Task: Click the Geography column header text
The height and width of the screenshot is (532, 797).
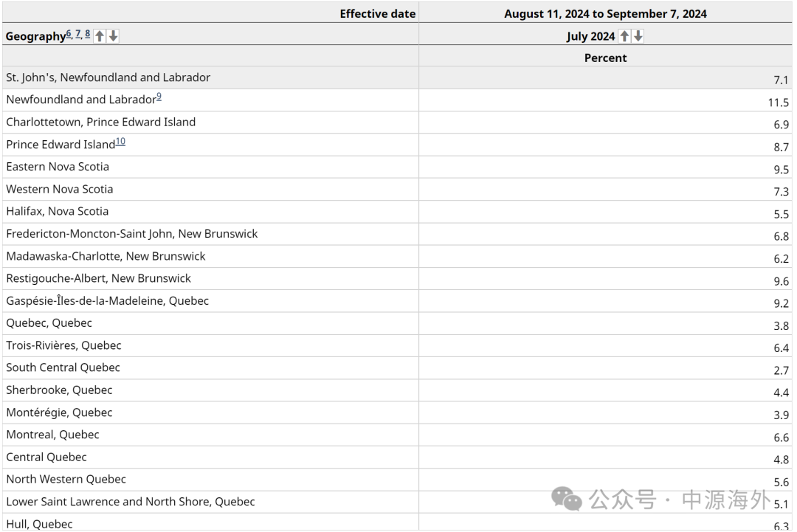Action: coord(35,37)
